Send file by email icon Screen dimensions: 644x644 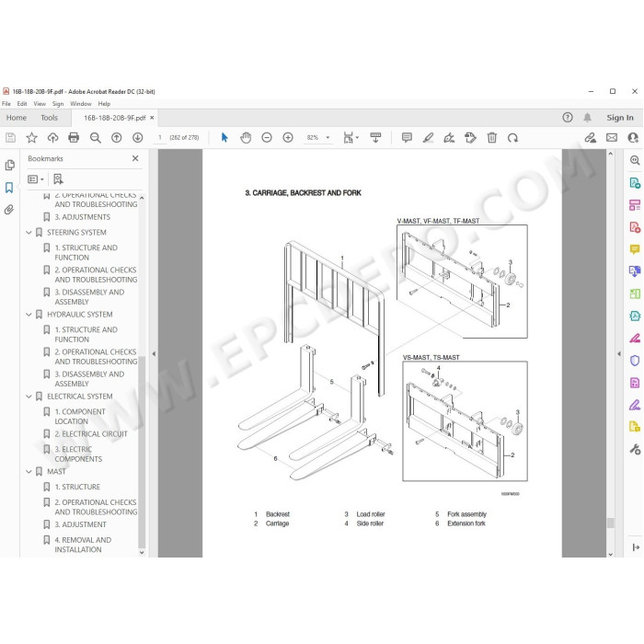click(612, 138)
